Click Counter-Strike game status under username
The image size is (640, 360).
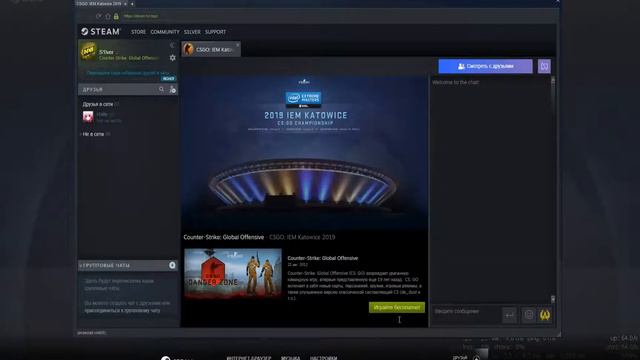(128, 58)
